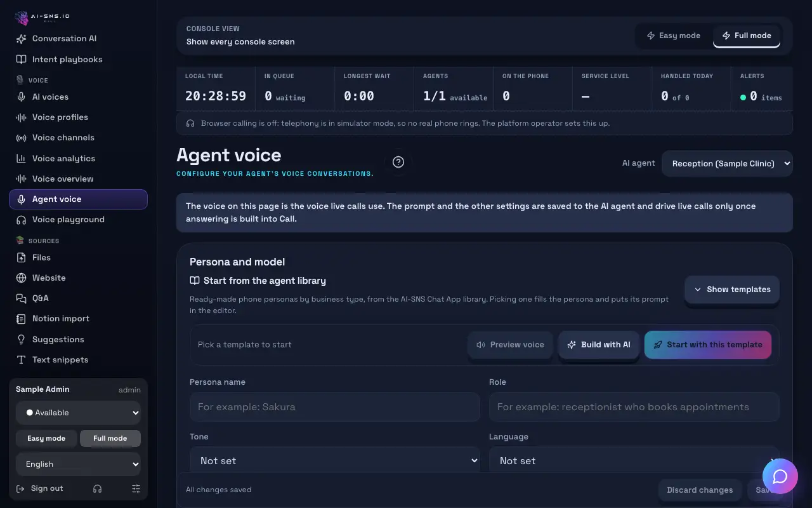Viewport: 812px width, 508px height.
Task: Click the Text snippets type icon
Action: tap(21, 360)
